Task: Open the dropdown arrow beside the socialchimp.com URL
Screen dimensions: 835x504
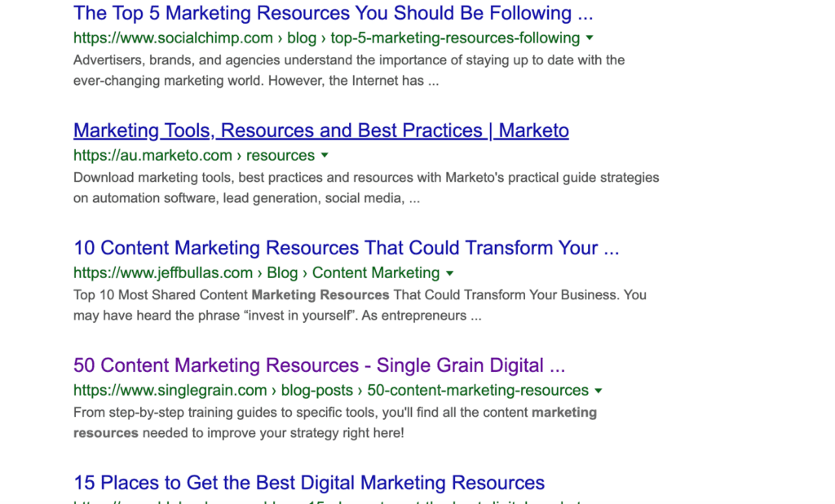Action: 590,38
